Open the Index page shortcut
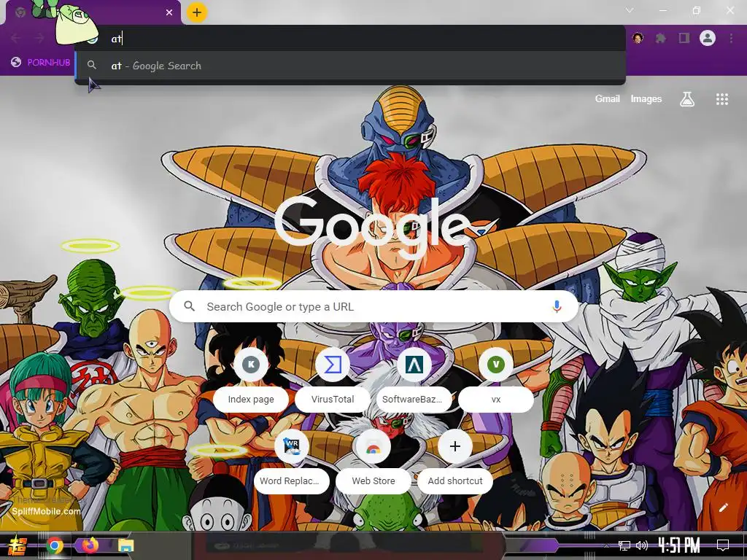Image resolution: width=747 pixels, height=560 pixels. point(251,379)
